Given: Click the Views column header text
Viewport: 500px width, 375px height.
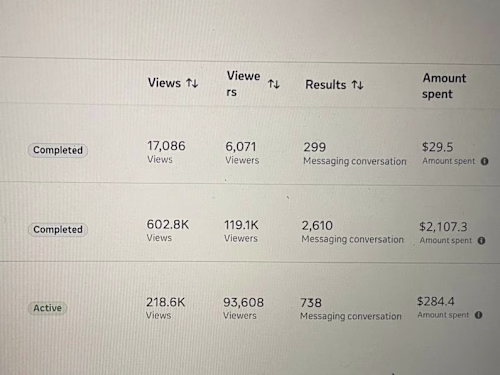Looking at the screenshot, I should [164, 83].
